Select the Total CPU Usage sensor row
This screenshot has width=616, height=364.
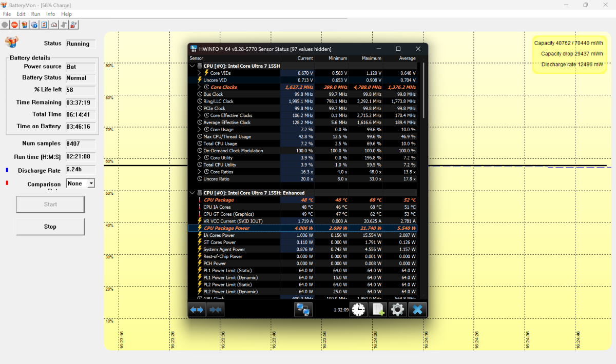[303, 144]
